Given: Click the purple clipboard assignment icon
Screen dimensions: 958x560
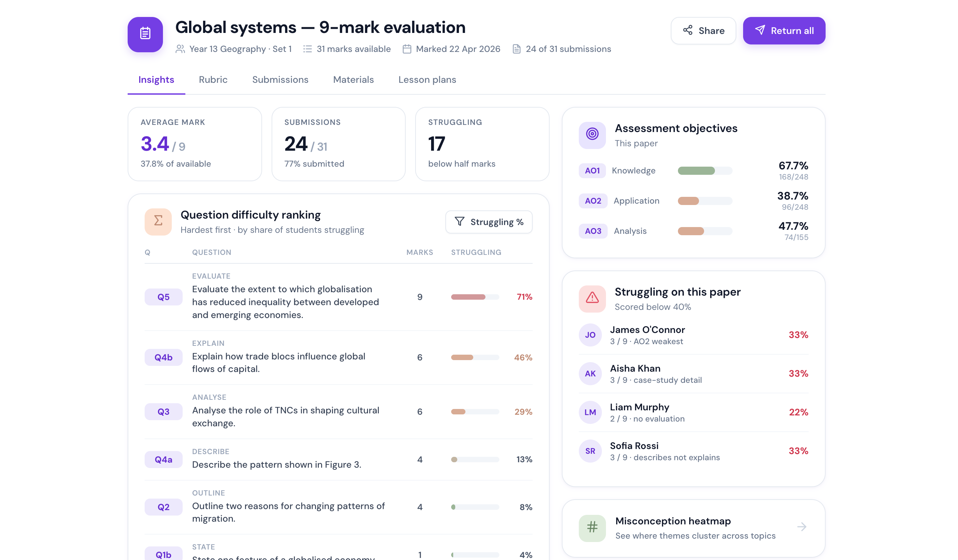Looking at the screenshot, I should pos(145,34).
